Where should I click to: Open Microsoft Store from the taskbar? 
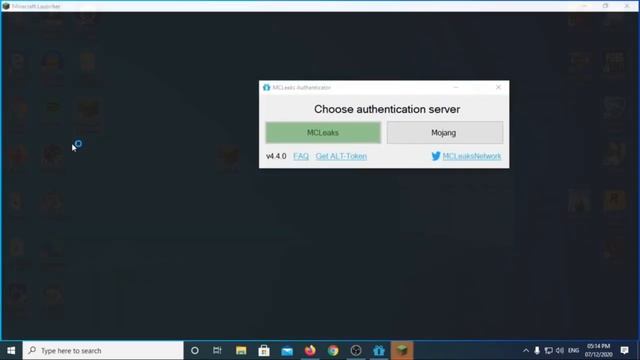264,350
